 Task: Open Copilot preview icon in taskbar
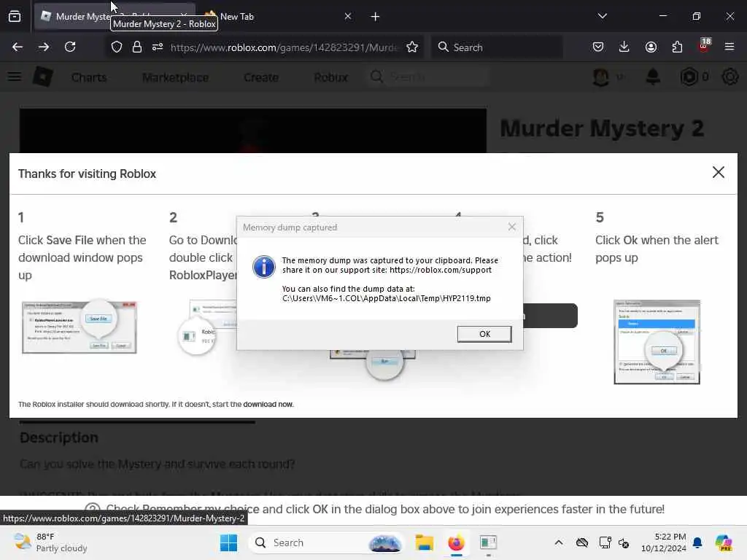[724, 542]
